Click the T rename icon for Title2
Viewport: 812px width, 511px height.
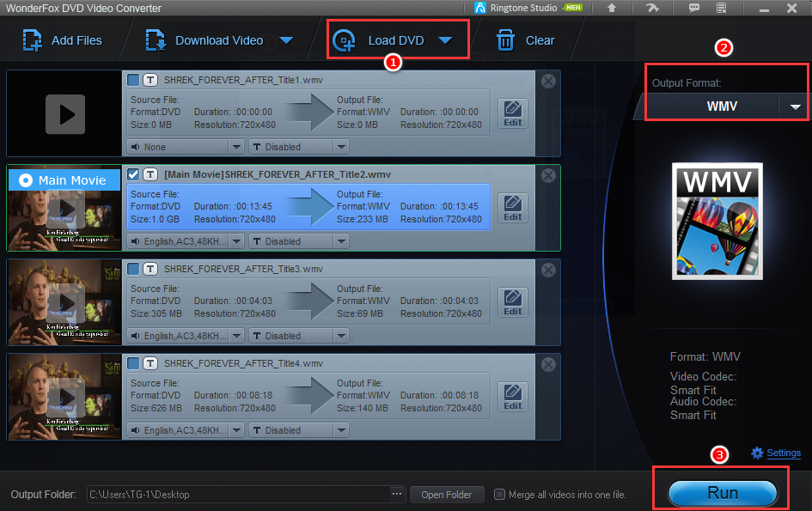click(150, 174)
